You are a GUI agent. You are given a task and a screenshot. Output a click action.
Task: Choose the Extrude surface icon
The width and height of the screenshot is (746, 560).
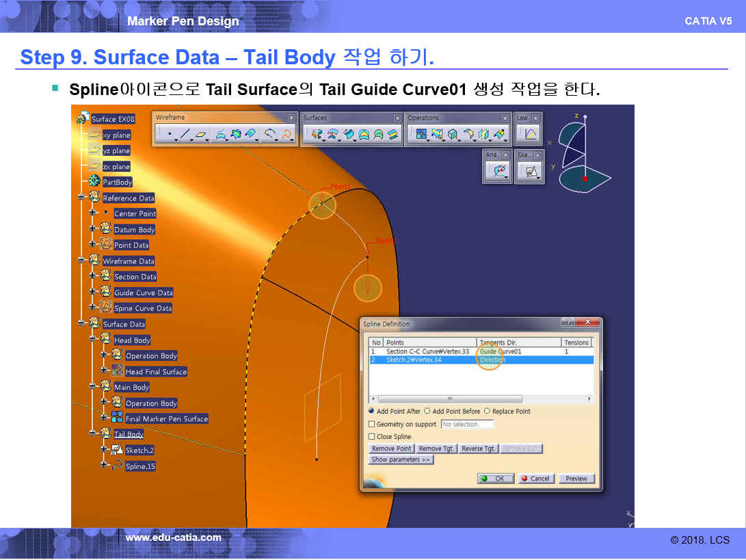click(x=317, y=135)
